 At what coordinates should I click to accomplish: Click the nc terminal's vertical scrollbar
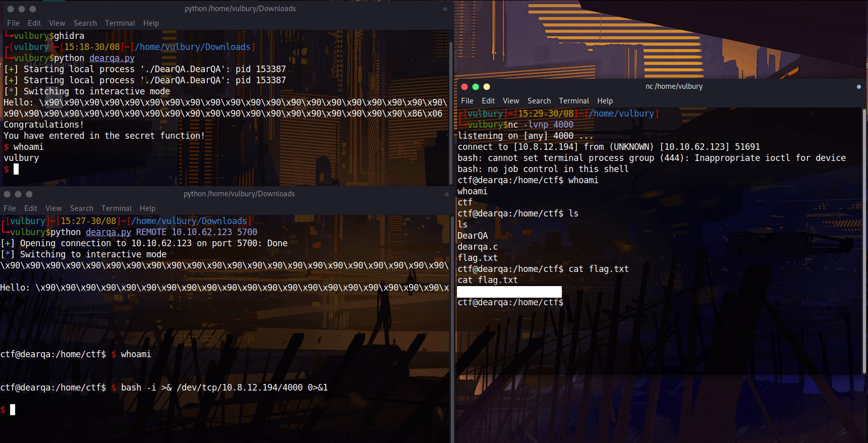[x=864, y=242]
